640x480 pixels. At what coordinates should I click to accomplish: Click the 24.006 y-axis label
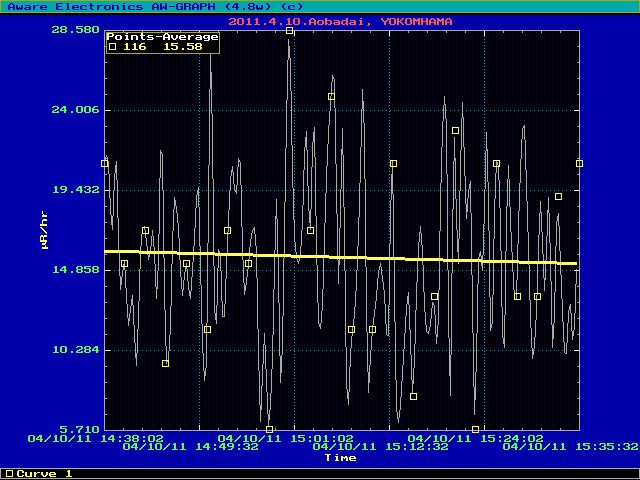[75, 109]
